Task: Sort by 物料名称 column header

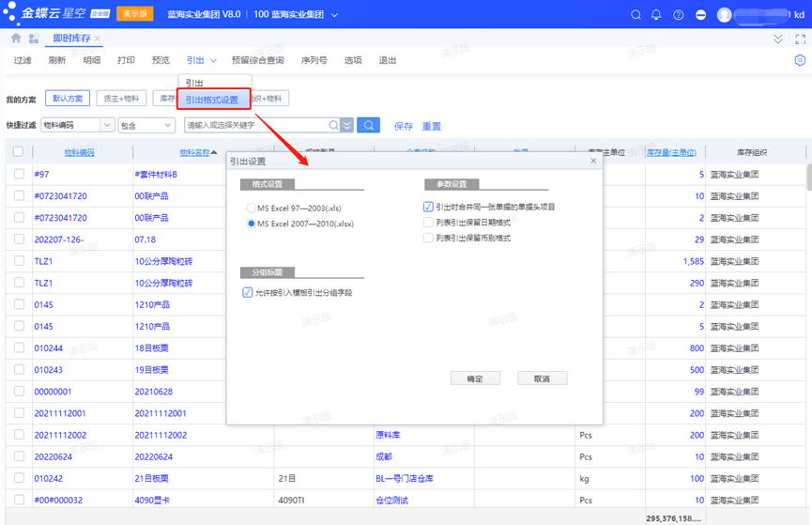Action: click(x=194, y=152)
